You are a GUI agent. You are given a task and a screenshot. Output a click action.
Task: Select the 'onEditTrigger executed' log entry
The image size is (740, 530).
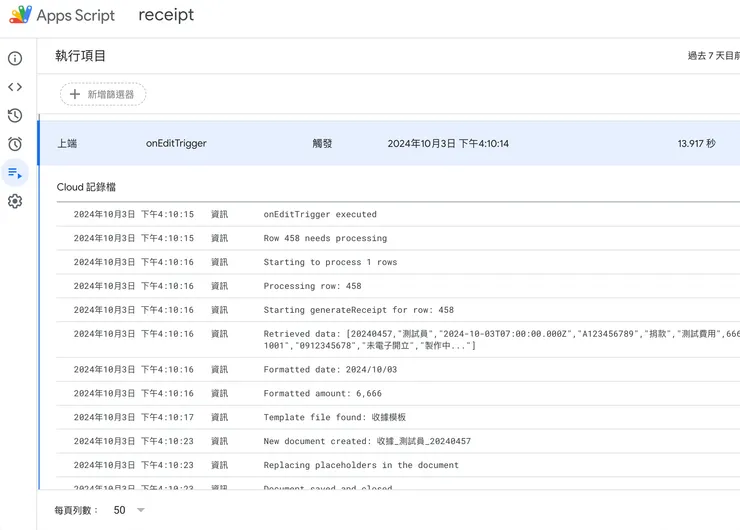point(398,214)
